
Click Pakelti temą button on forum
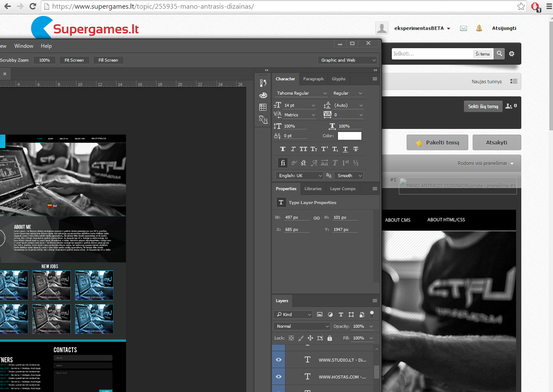tap(438, 142)
